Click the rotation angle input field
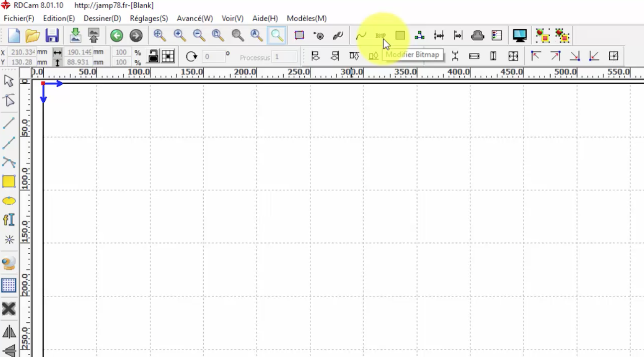This screenshot has width=644, height=357. [x=213, y=56]
